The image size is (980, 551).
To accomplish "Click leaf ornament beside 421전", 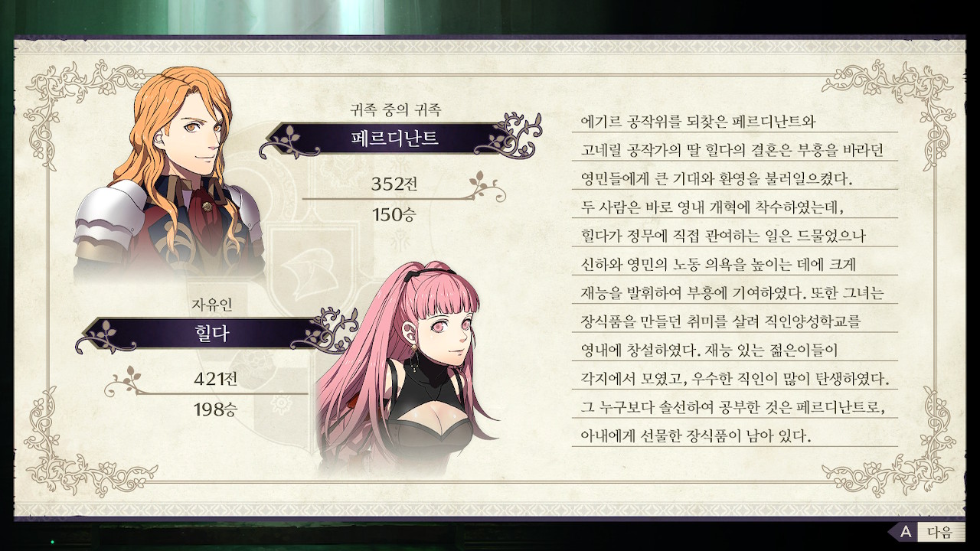I will click(x=126, y=378).
